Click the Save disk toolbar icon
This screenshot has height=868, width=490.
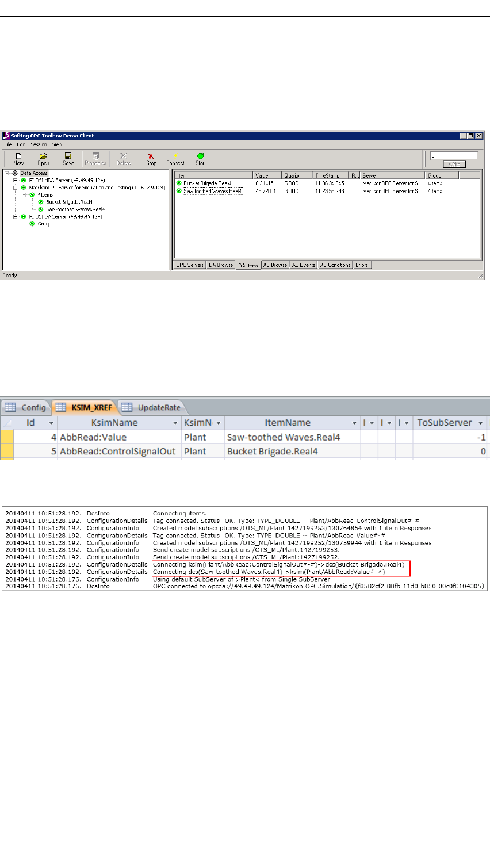68,156
